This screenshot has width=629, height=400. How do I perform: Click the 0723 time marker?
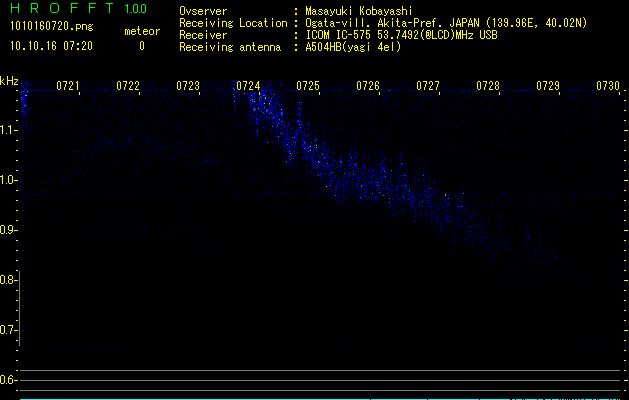coord(188,85)
